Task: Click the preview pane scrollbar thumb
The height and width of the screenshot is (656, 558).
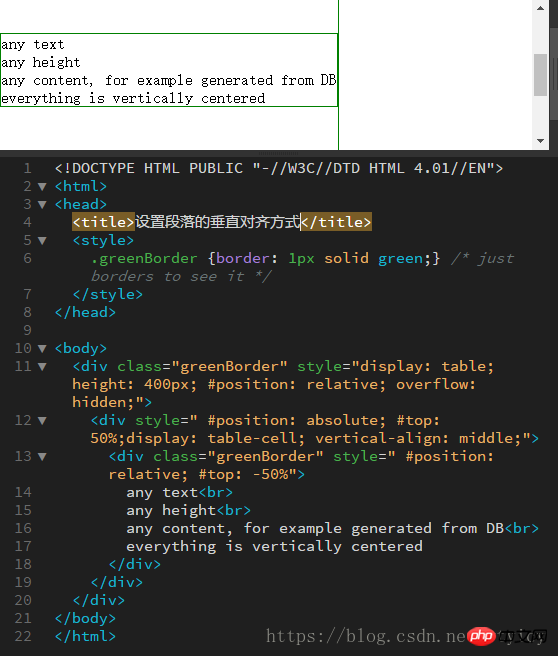Action: 540,75
